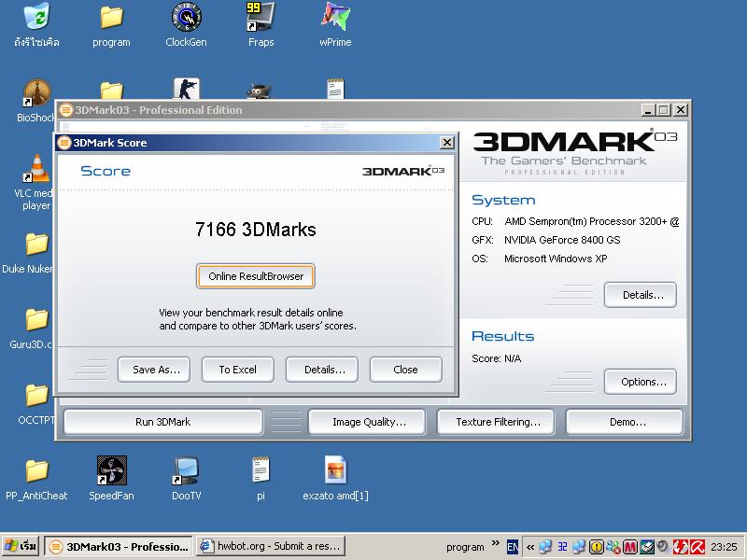
Task: Switch to 3DMark03 taskbar button
Action: (120, 546)
